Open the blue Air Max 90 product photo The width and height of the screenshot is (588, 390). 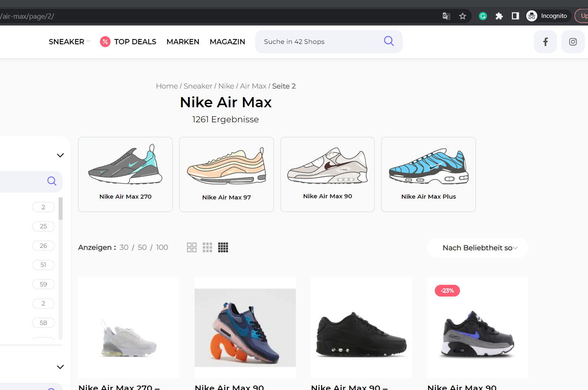(245, 327)
